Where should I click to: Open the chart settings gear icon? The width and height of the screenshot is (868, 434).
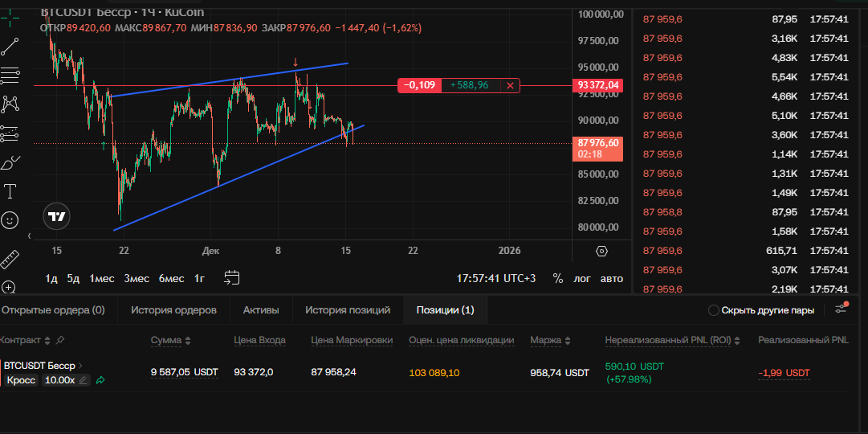point(601,251)
